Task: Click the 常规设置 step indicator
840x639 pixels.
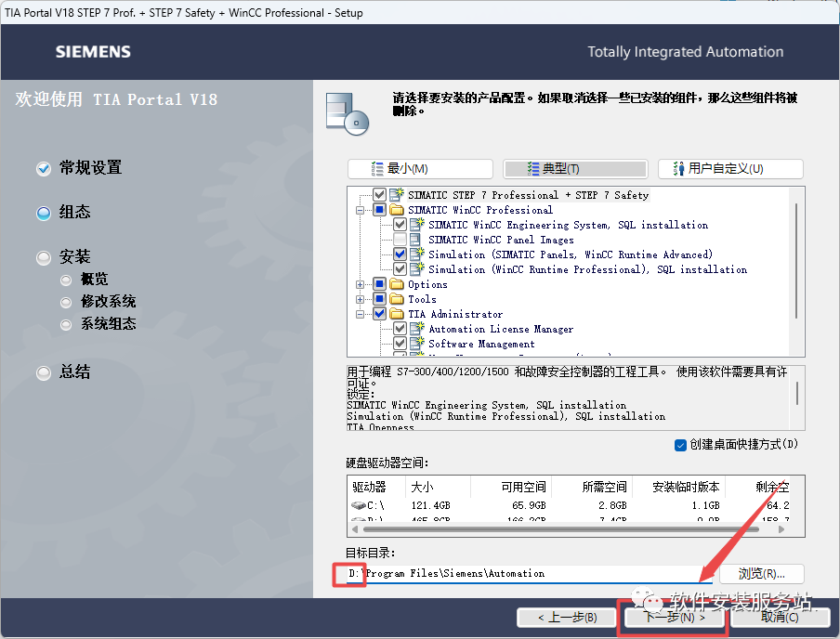Action: coord(44,169)
